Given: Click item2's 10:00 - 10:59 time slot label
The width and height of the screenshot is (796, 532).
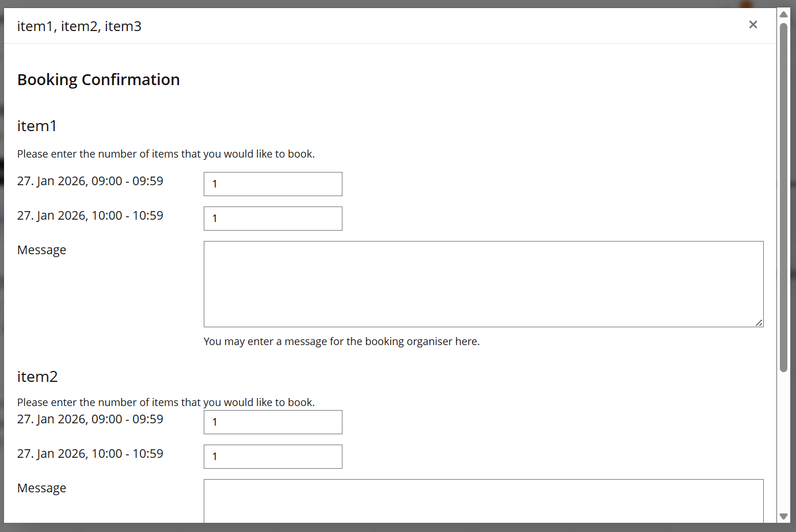Looking at the screenshot, I should pyautogui.click(x=90, y=454).
